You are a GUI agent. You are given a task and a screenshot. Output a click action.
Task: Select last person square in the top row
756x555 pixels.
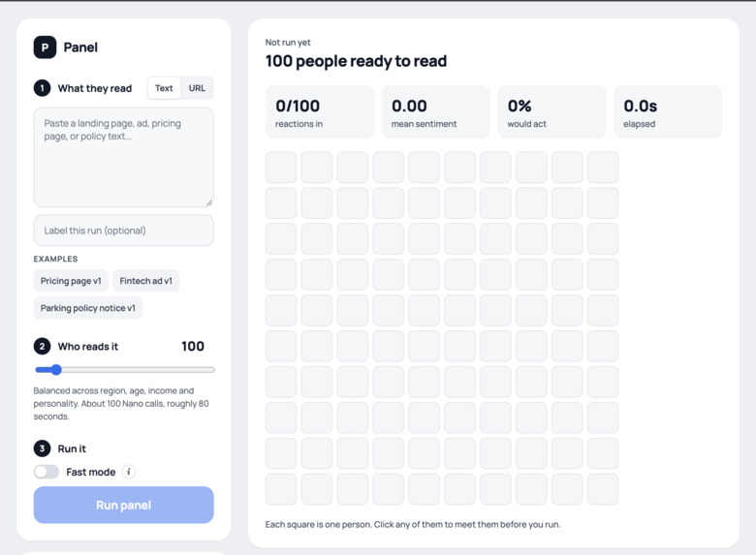click(x=603, y=168)
